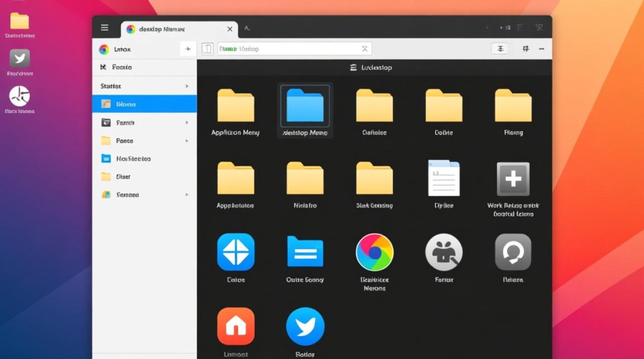Open the blue diamond app icon

tap(236, 252)
